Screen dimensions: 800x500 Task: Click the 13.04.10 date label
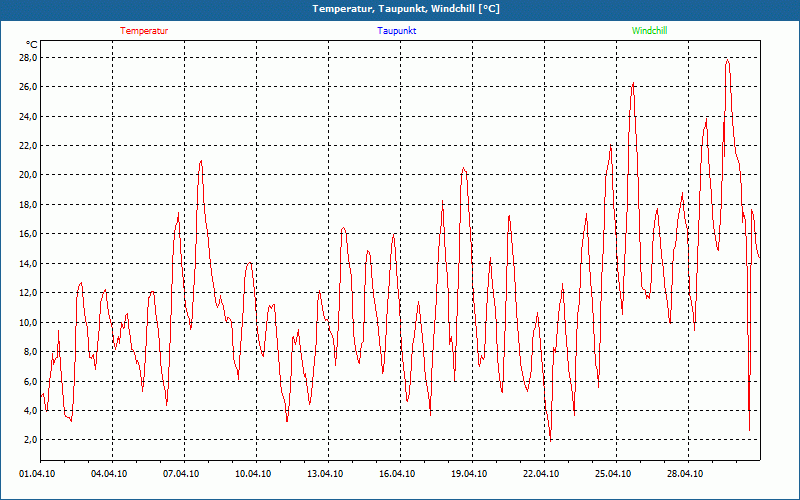(325, 473)
